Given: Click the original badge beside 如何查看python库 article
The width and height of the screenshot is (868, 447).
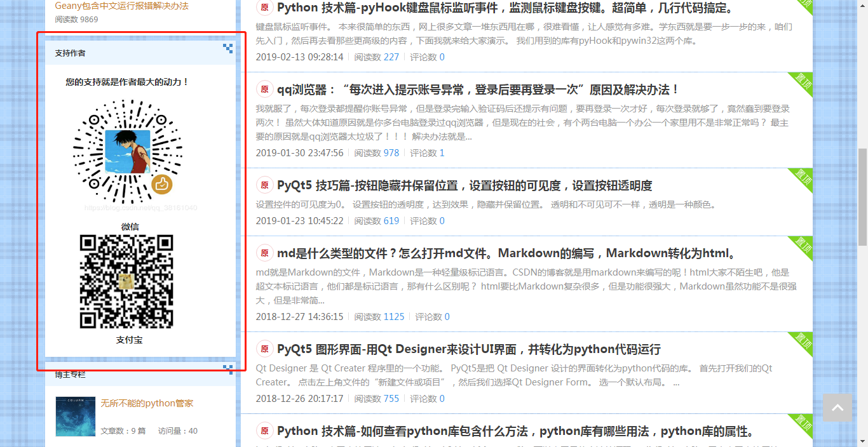Looking at the screenshot, I should pos(264,431).
